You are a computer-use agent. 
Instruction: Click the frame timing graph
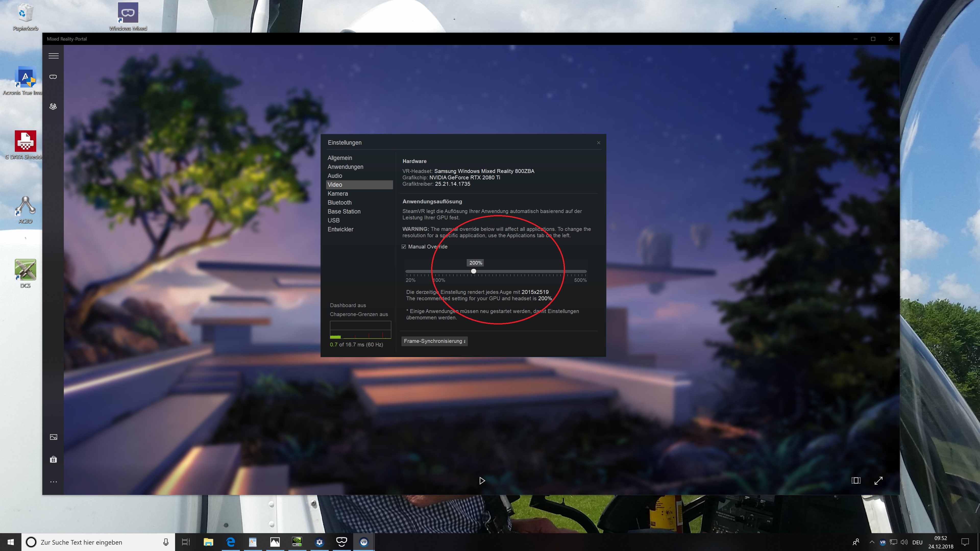(x=360, y=330)
